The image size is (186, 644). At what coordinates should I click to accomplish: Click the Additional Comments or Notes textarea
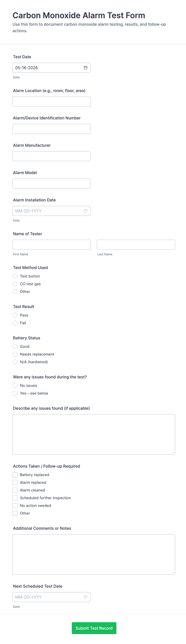coord(94,554)
